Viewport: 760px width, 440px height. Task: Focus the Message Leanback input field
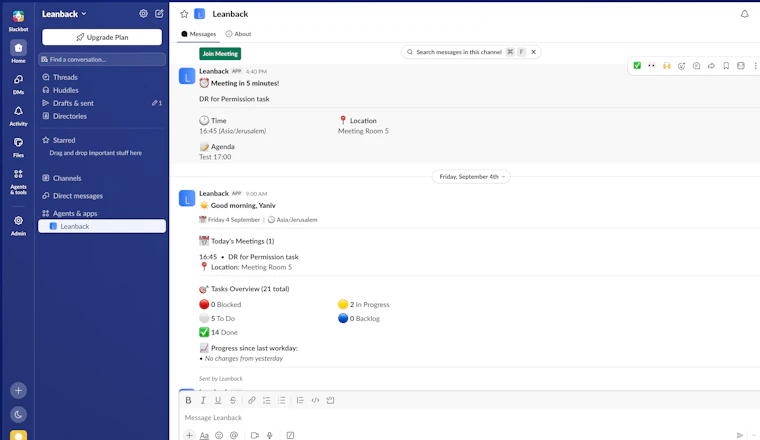point(465,417)
